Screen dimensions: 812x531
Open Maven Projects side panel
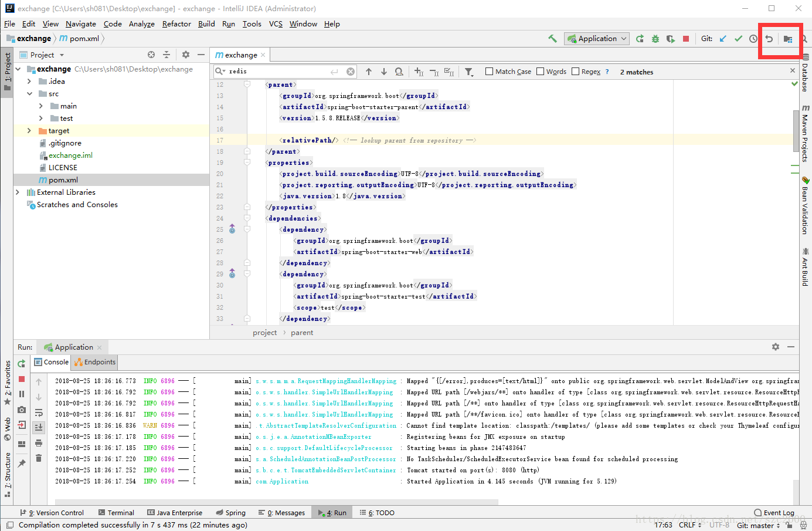pyautogui.click(x=806, y=134)
